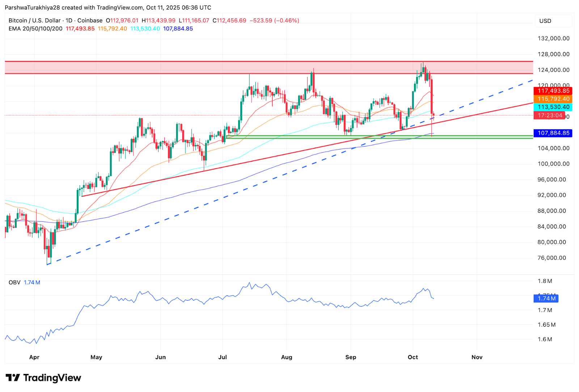Viewport: 579px width, 392px height.
Task: Select the cyan 113,530.40 price label
Action: point(553,107)
